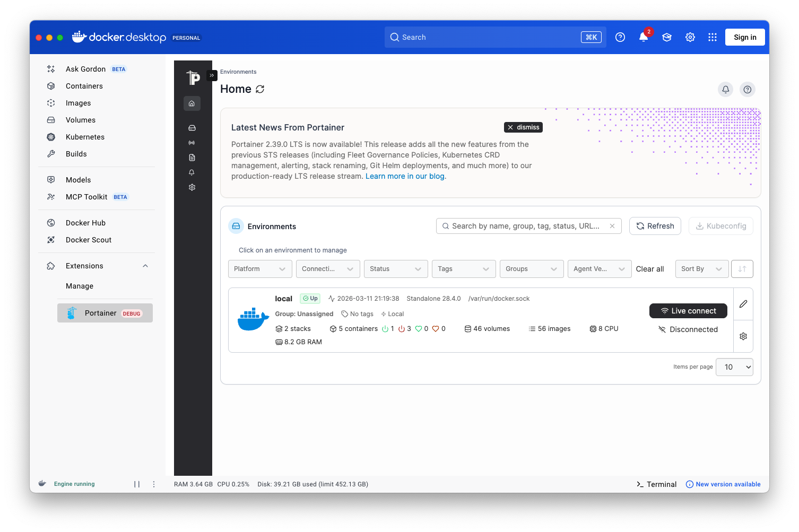Image resolution: width=799 pixels, height=532 pixels.
Task: Open the Tags filter dropdown
Action: (464, 269)
